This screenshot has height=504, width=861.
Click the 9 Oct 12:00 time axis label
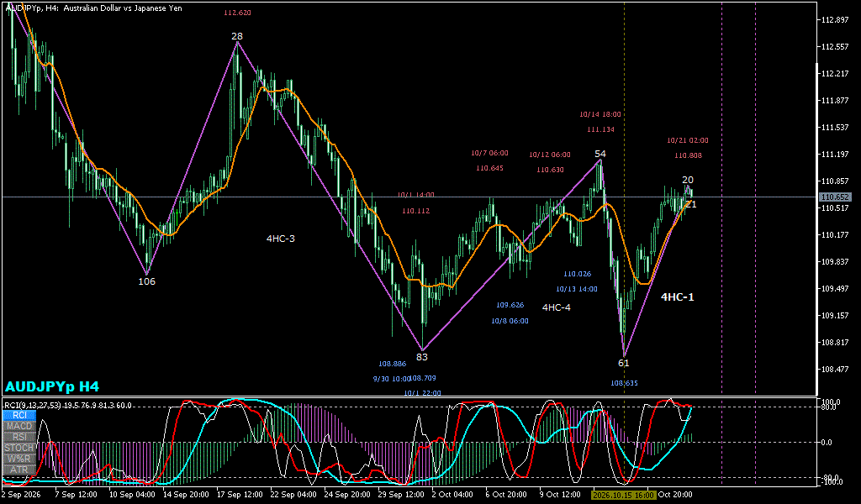560,495
